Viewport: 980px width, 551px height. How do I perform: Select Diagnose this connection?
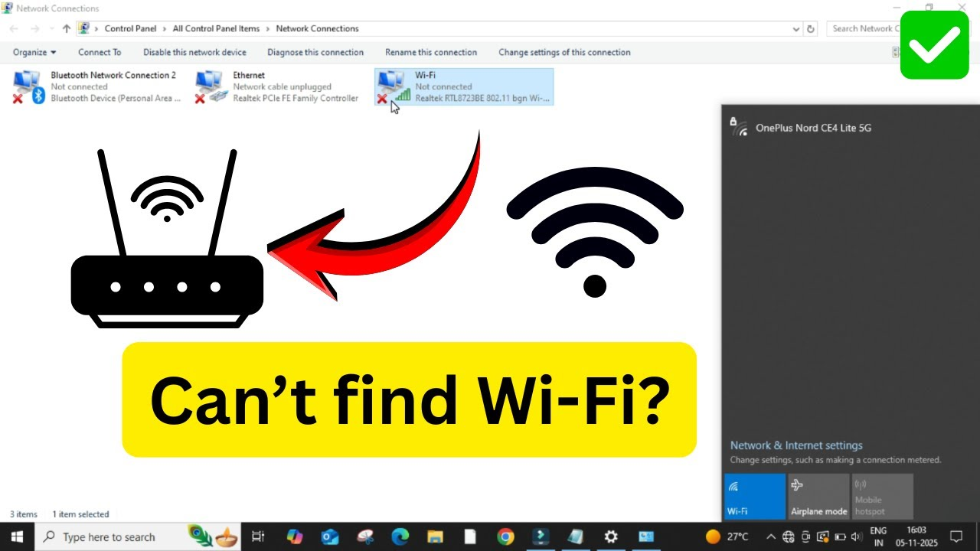pos(315,52)
